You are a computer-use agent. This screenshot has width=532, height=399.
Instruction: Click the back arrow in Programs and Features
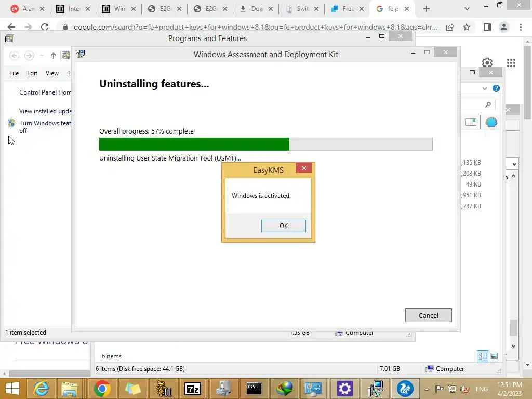[14, 56]
